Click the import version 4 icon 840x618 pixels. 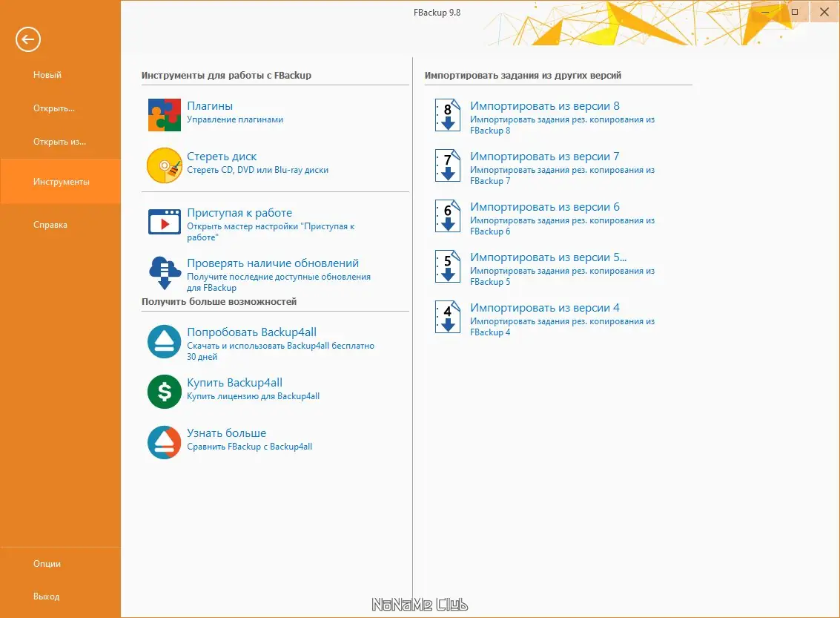pyautogui.click(x=448, y=316)
